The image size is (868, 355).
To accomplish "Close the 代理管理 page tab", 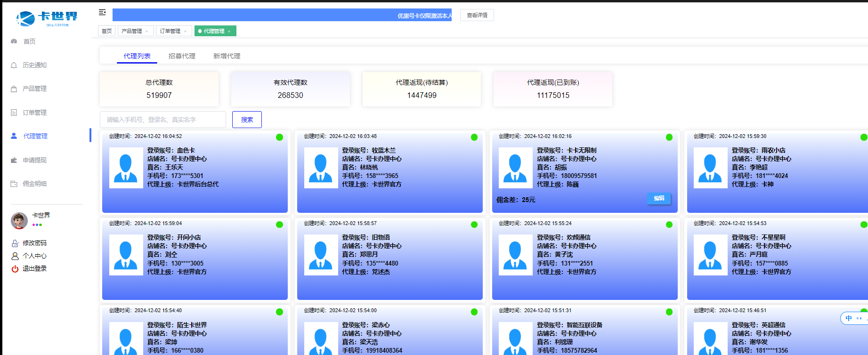I will [229, 32].
